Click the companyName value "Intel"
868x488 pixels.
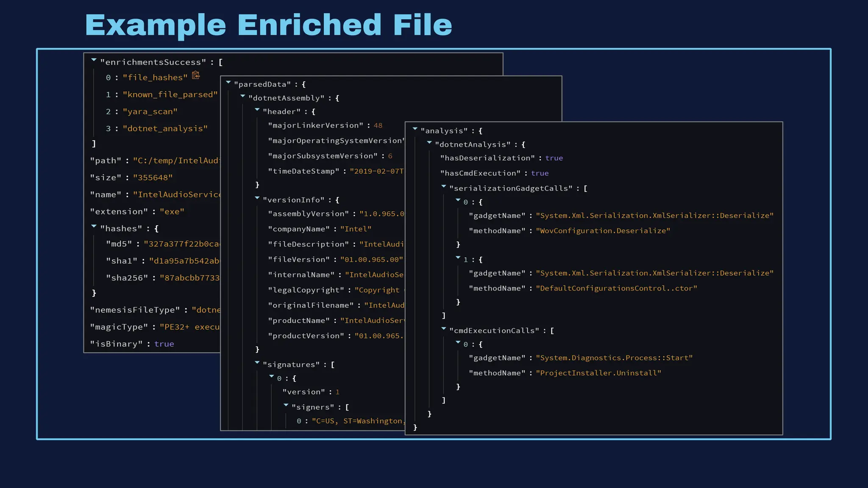click(356, 229)
